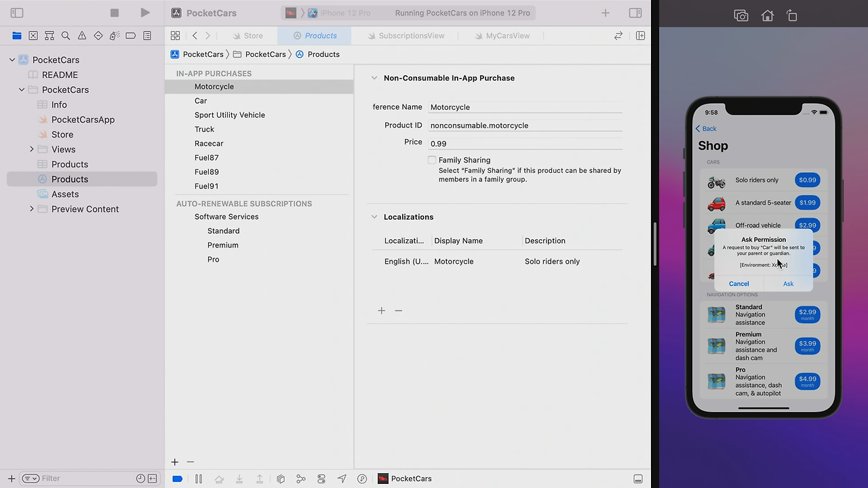Click Ask in the permission dialog
868x488 pixels.
click(788, 284)
